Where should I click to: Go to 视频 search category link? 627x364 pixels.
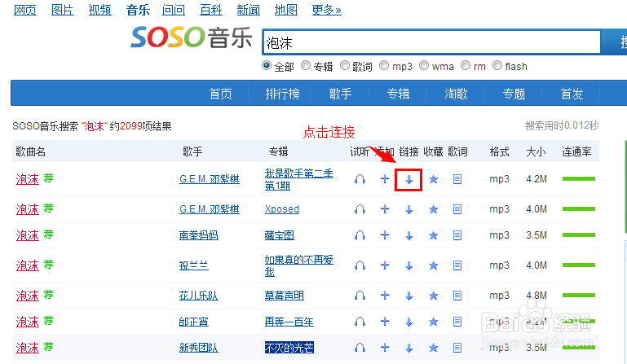click(x=100, y=10)
